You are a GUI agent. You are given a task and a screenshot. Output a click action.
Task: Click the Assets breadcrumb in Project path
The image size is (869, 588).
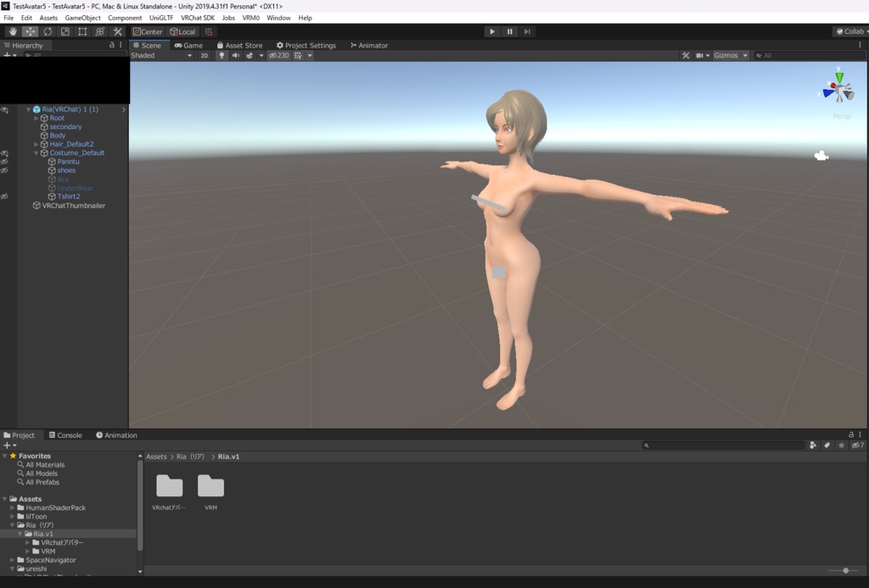(x=156, y=456)
